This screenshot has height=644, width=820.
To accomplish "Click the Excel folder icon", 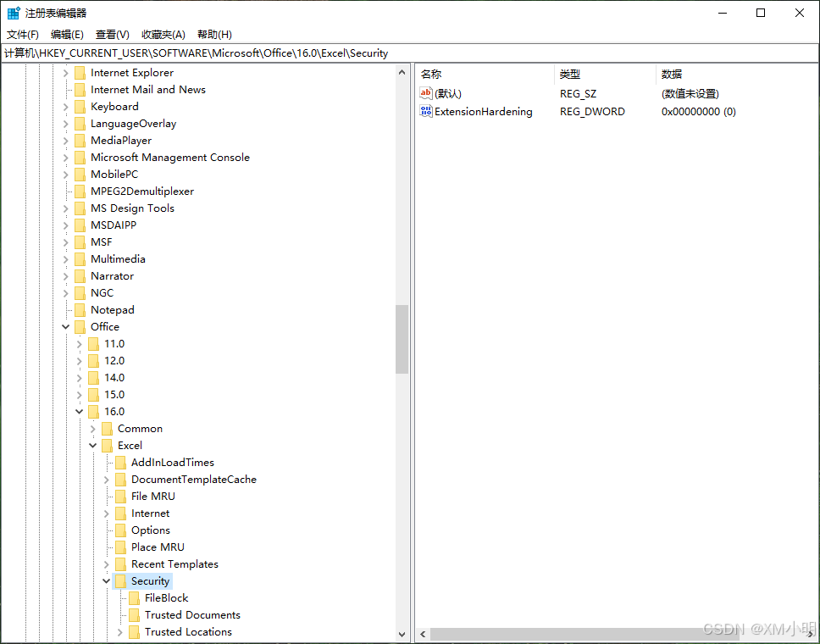I will (x=108, y=446).
